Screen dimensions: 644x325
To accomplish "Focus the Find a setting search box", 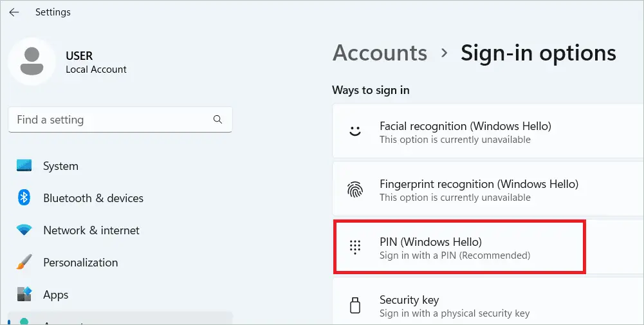I will pos(120,120).
